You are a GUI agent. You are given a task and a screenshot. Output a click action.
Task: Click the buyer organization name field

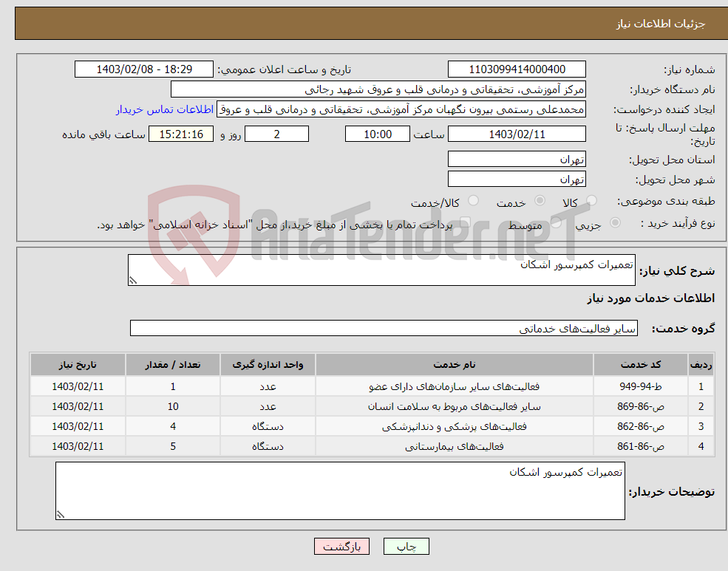pos(378,89)
